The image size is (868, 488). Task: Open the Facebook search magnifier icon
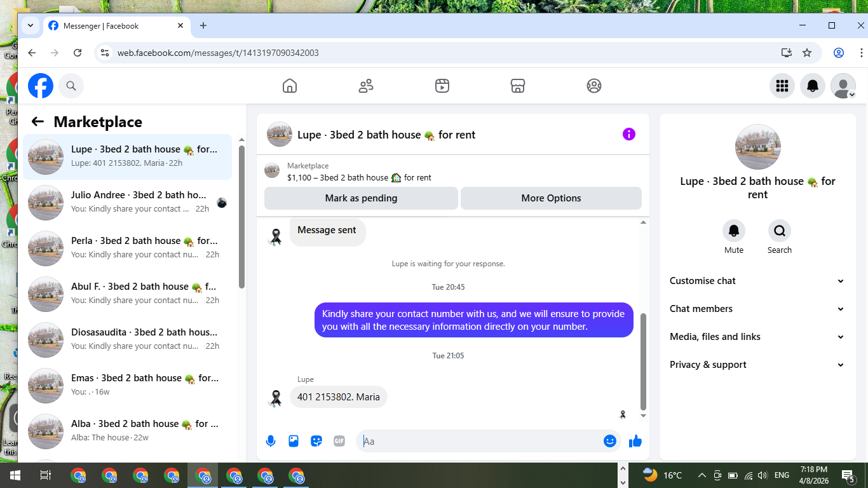pyautogui.click(x=71, y=86)
